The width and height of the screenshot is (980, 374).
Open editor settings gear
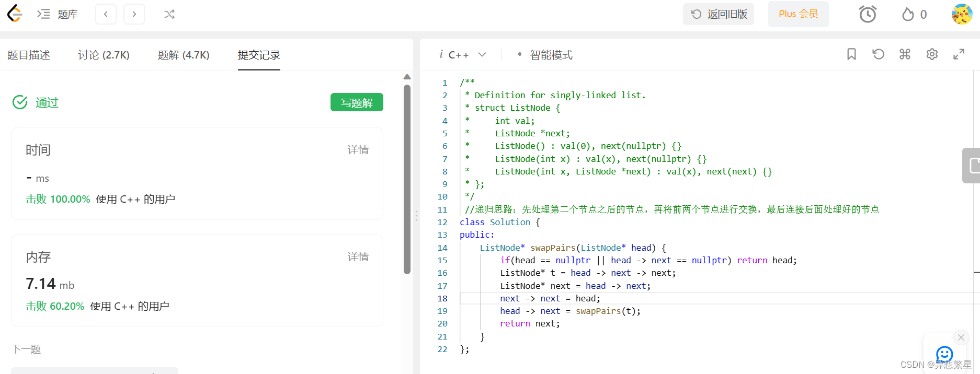932,54
